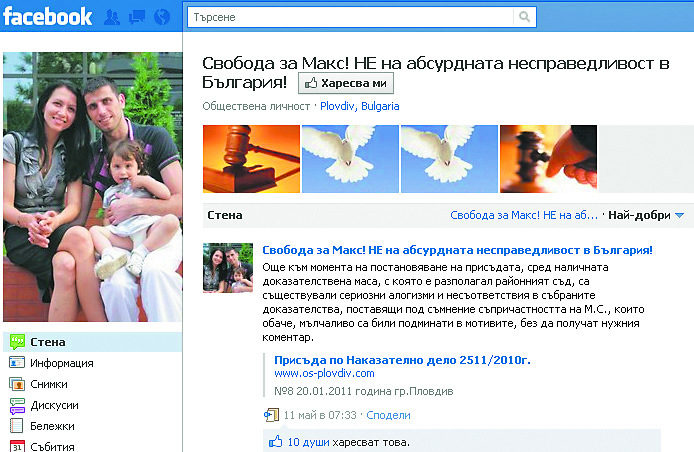Viewport: 694px width, 452px height.
Task: Click the Обществена личност category text
Action: [256, 106]
